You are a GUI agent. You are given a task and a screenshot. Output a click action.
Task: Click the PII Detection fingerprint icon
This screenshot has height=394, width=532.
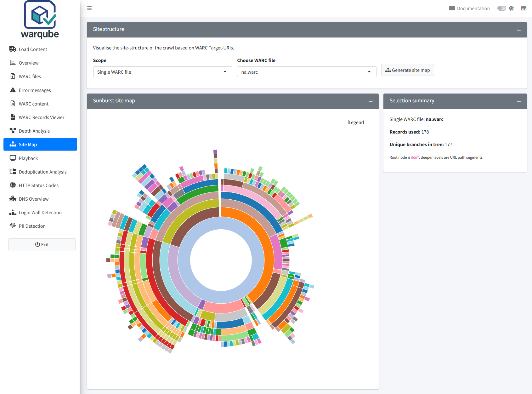(x=13, y=226)
